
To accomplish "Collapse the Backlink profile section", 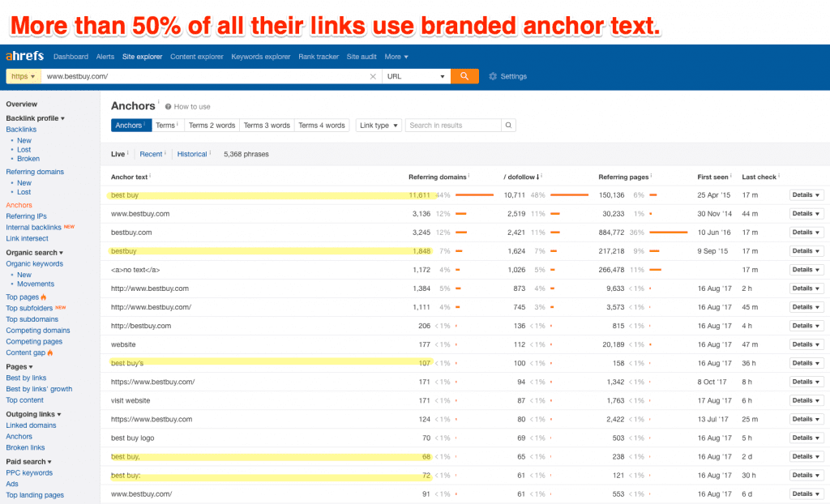I will [x=35, y=118].
